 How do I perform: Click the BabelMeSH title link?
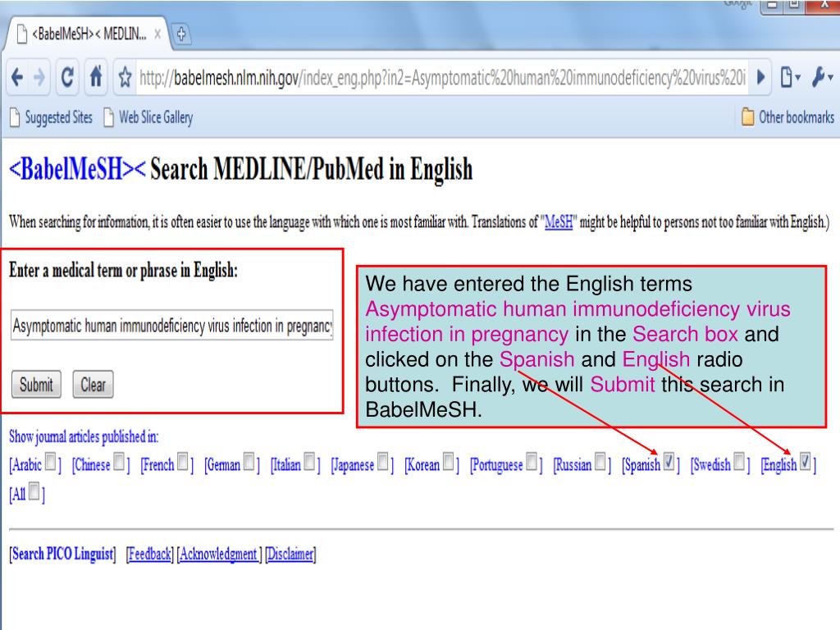coord(77,169)
